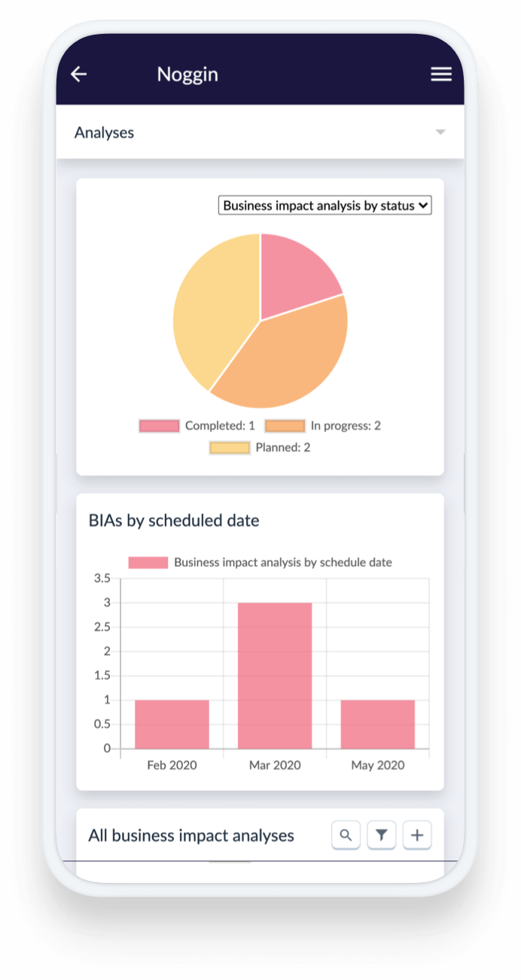The height and width of the screenshot is (980, 521).
Task: Toggle the schedule date legend swatch
Action: (148, 562)
